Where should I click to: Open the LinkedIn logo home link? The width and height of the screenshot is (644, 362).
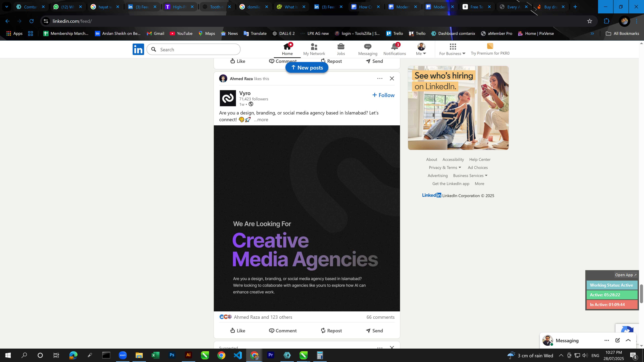(x=138, y=49)
